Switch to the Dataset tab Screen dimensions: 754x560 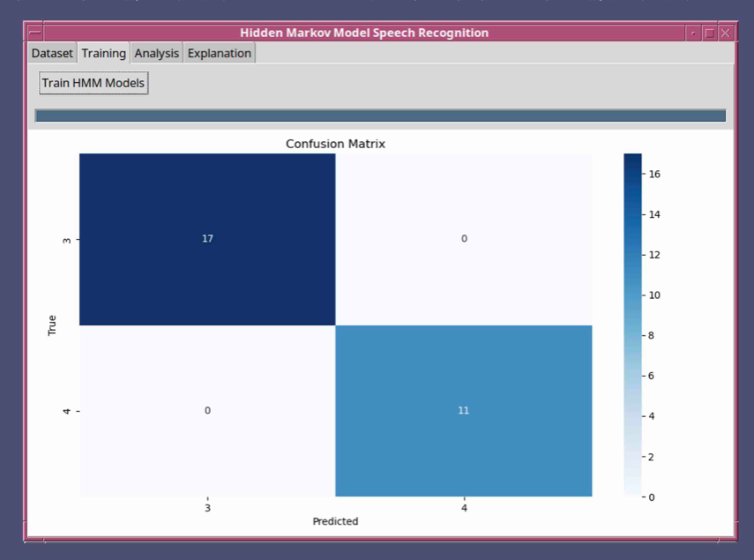click(x=52, y=53)
